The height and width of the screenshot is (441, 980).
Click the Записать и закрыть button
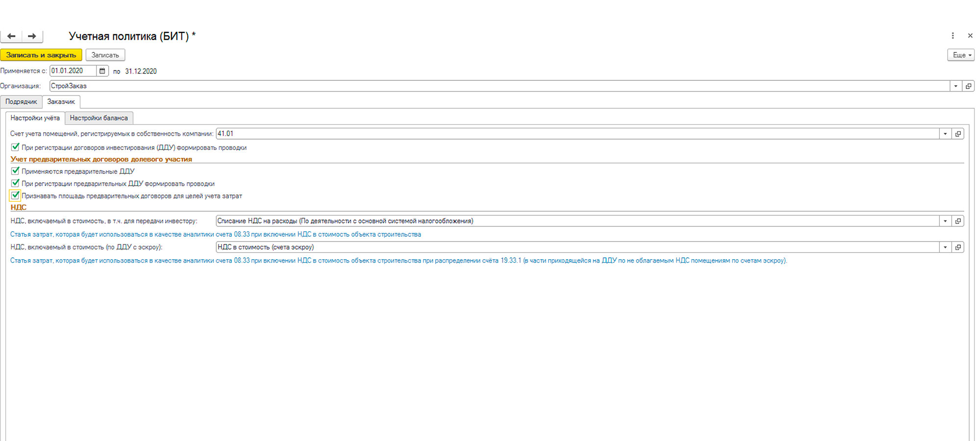[41, 55]
